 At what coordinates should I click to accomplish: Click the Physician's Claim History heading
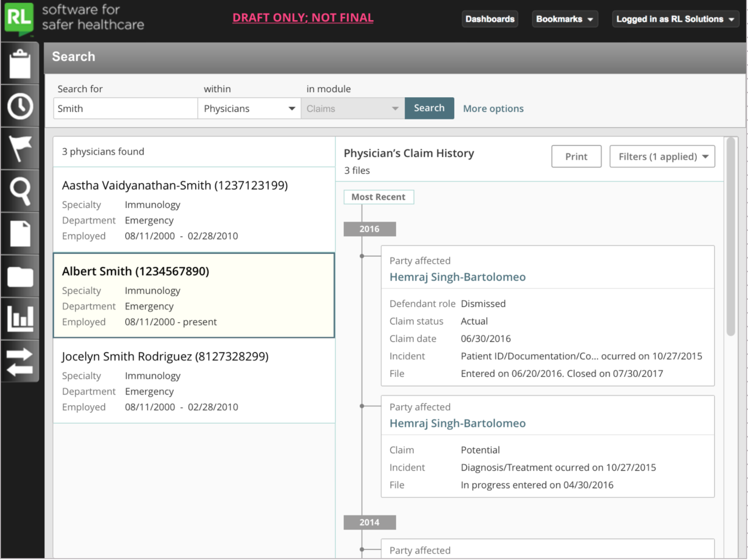(409, 154)
